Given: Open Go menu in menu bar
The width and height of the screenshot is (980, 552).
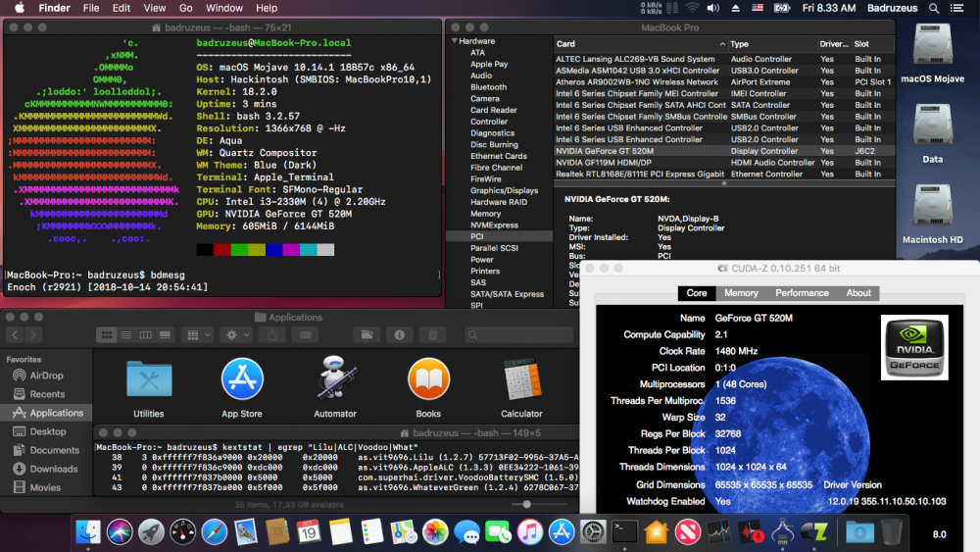Looking at the screenshot, I should pos(185,8).
